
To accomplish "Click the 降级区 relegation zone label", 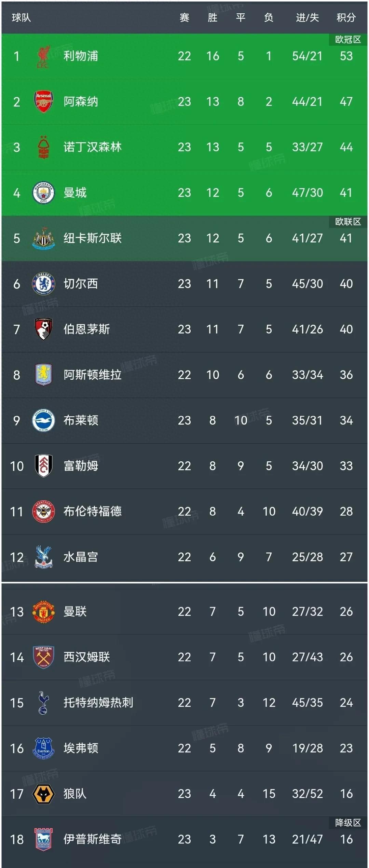I will click(x=348, y=823).
